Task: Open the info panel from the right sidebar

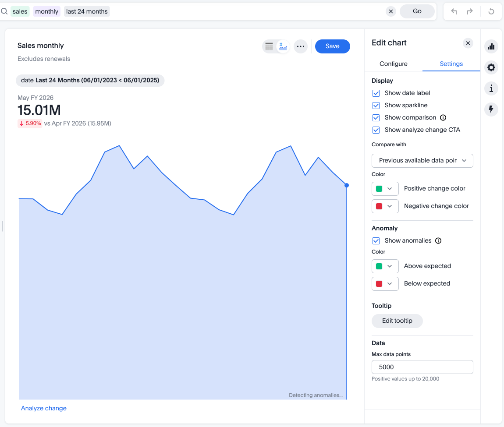Action: (x=491, y=88)
